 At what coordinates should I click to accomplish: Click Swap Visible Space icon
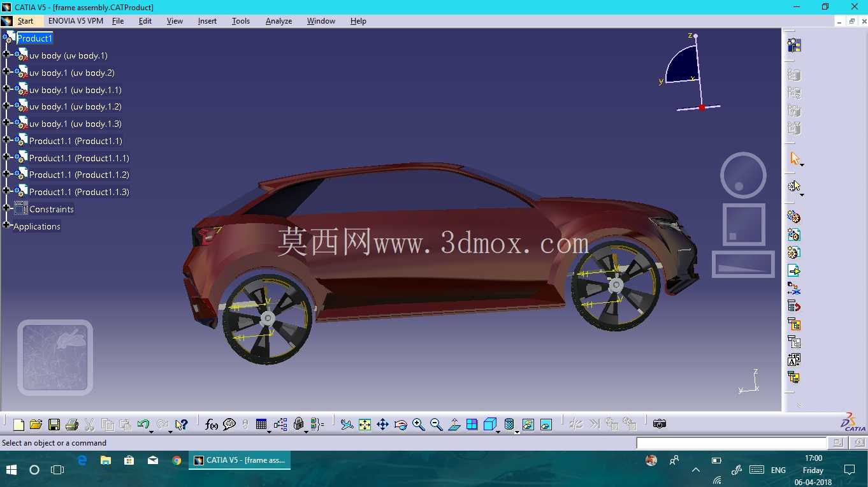[546, 425]
